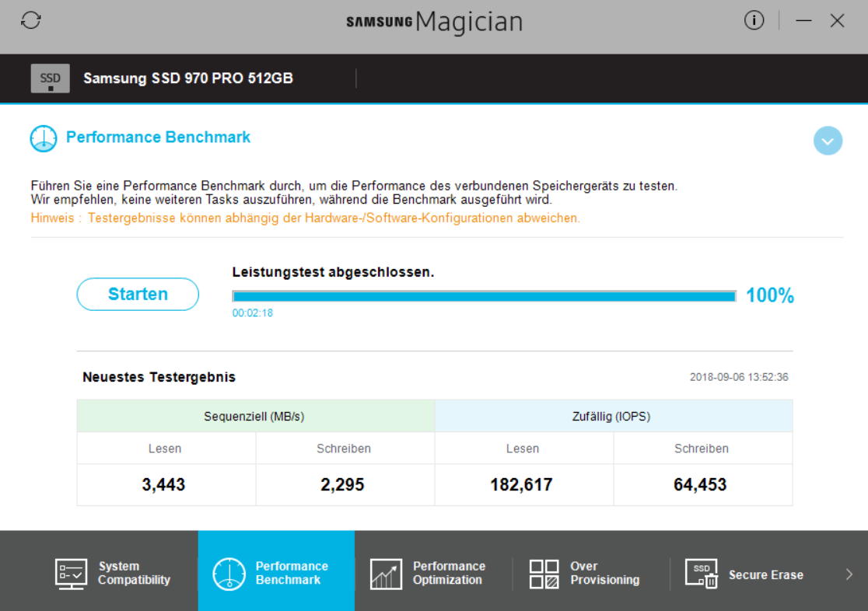Click the Performance Benchmark clock icon in header

[x=44, y=138]
